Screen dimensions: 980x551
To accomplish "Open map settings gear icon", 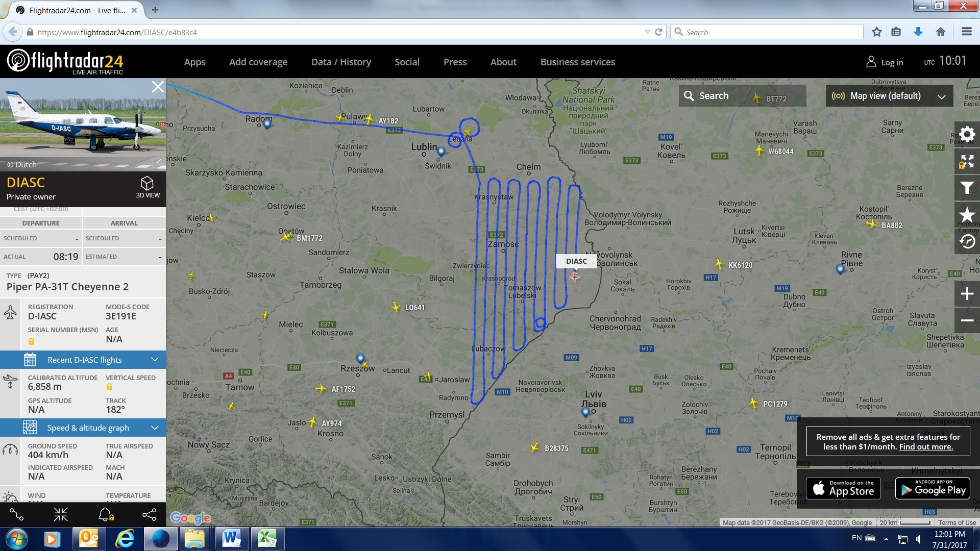I will 967,135.
